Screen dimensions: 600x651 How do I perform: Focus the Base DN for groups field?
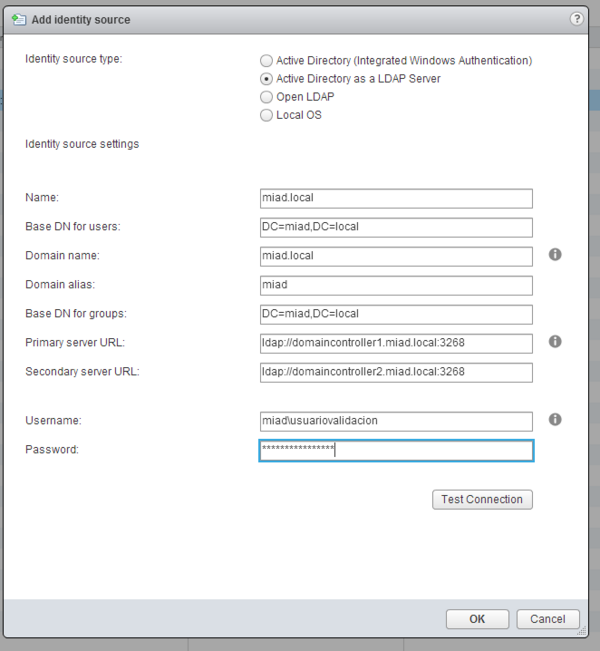[x=395, y=314]
